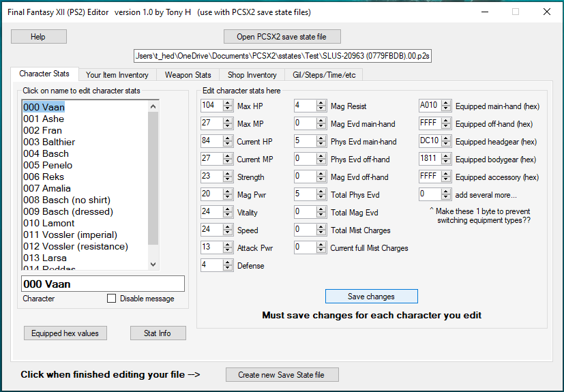Increase the Mag Resist value
564x392 pixels.
pos(321,102)
